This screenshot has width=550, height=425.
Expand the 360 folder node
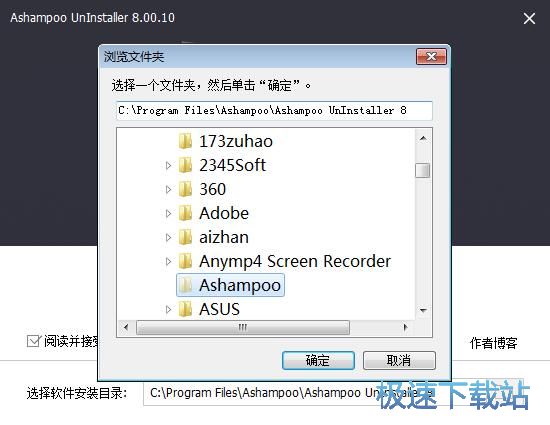[168, 190]
